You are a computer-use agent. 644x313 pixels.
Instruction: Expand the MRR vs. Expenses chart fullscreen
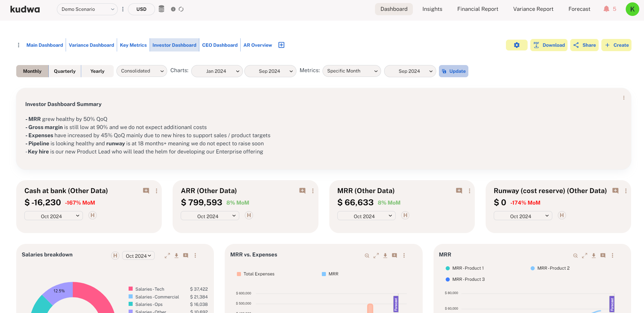click(x=376, y=255)
